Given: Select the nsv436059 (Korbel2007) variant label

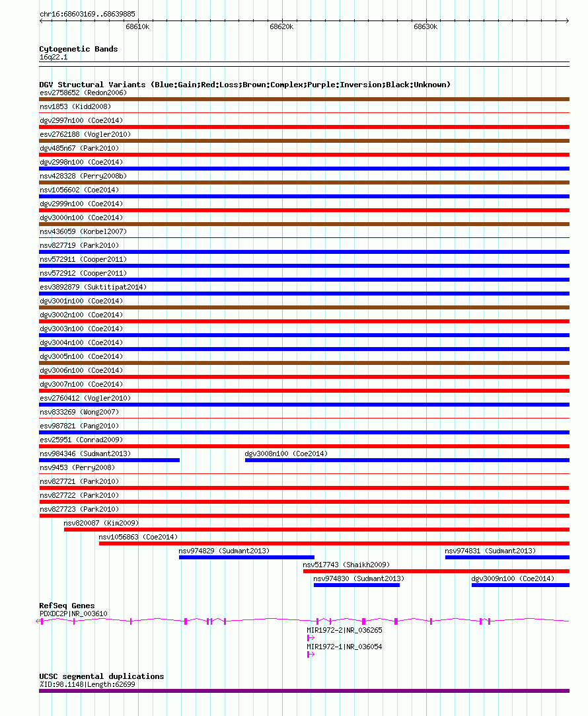Looking at the screenshot, I should click(x=83, y=231).
